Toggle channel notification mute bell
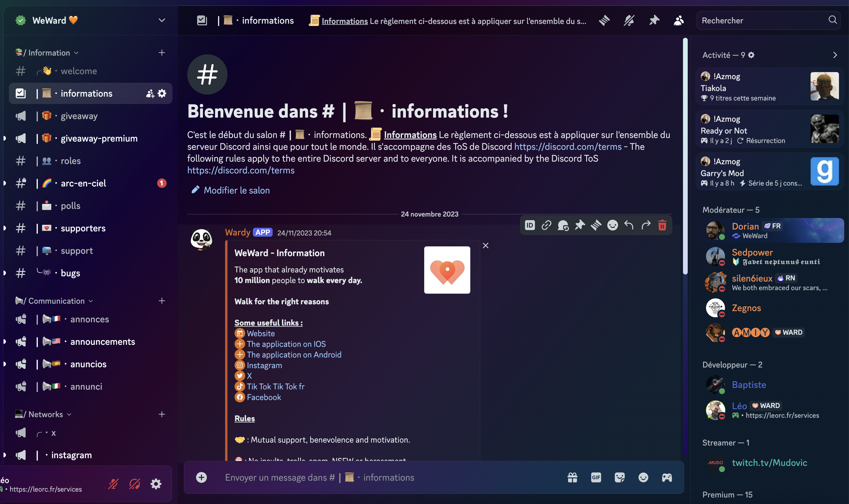 coord(629,21)
